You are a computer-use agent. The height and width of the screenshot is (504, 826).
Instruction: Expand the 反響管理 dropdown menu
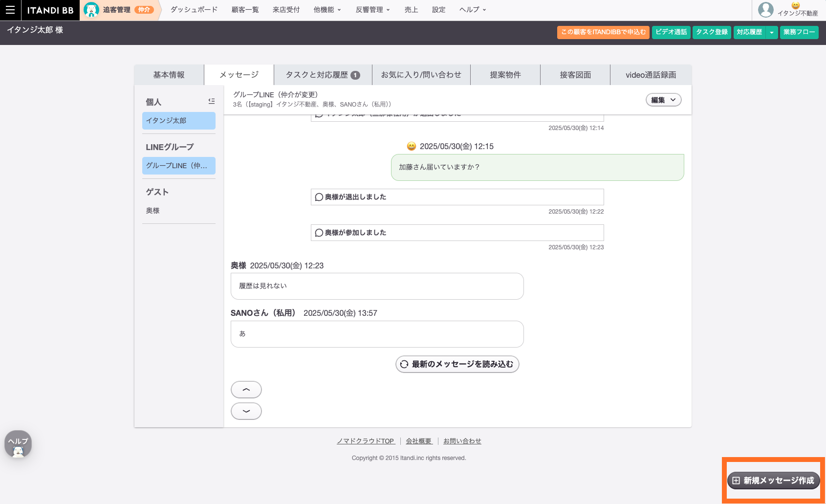tap(372, 10)
